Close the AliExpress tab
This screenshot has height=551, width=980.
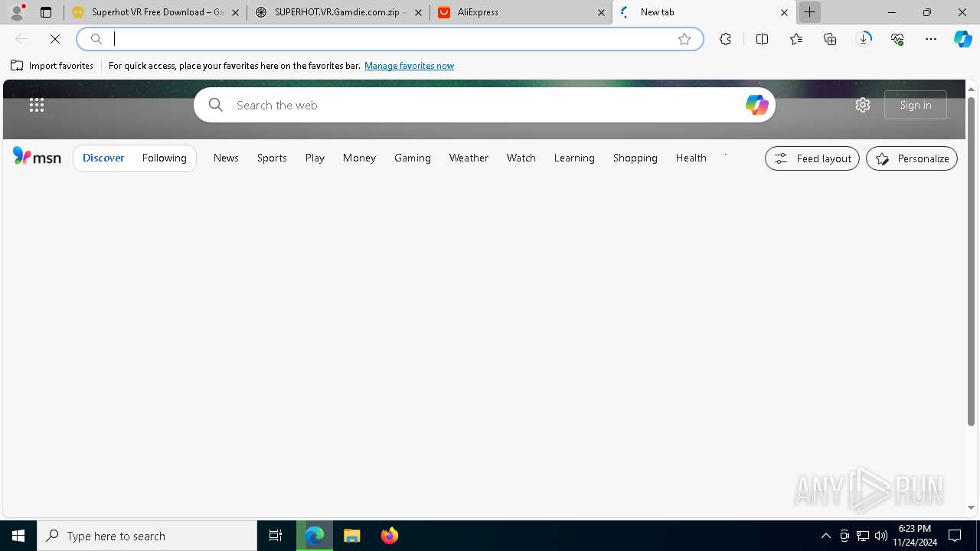[601, 12]
